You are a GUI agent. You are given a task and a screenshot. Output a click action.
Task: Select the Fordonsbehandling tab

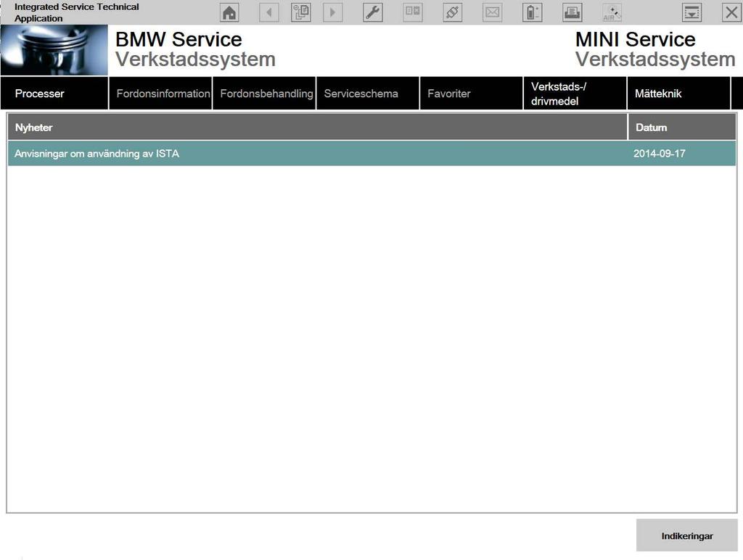pyautogui.click(x=264, y=94)
